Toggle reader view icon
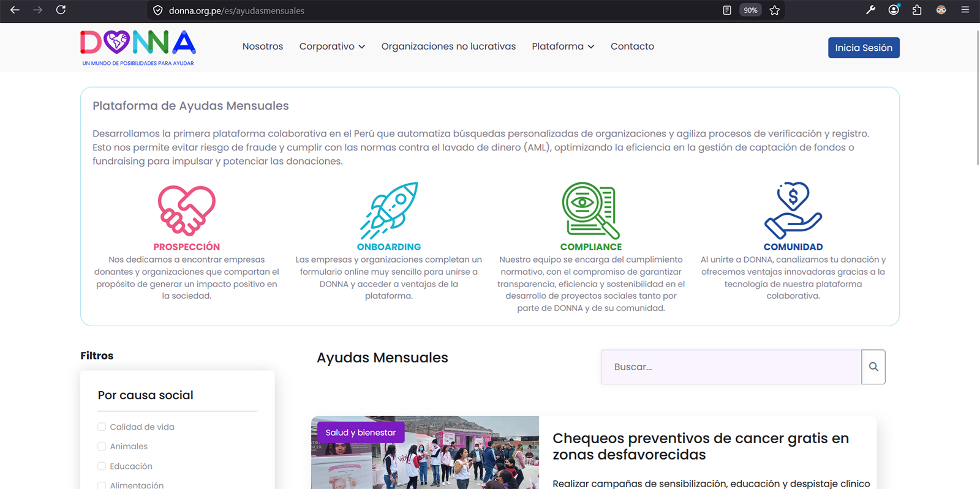This screenshot has height=489, width=980. (x=727, y=10)
